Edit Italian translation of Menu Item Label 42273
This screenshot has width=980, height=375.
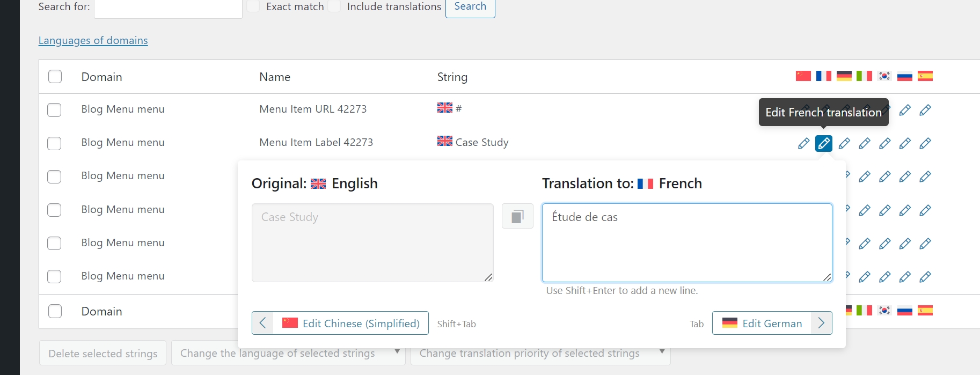(865, 143)
